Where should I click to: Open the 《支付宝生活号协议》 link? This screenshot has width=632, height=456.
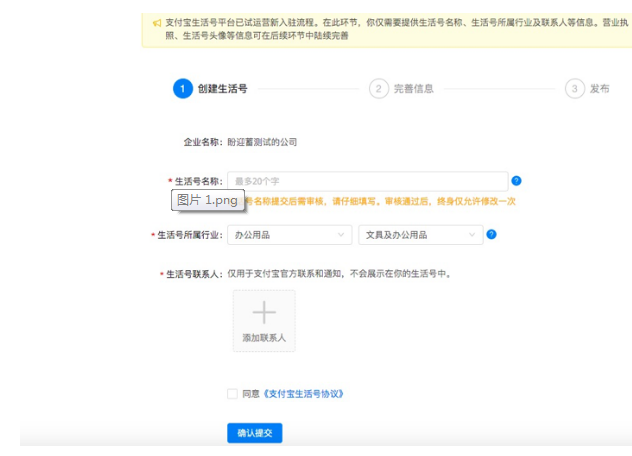coord(303,394)
